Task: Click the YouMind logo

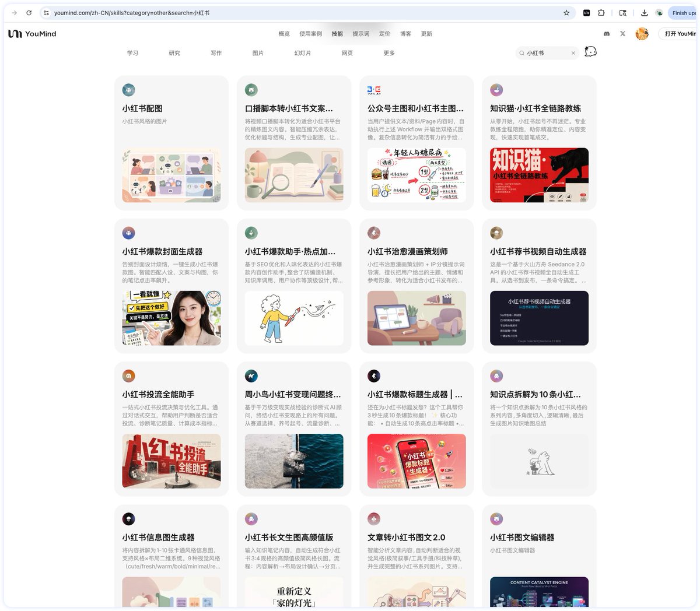Action: 32,34
